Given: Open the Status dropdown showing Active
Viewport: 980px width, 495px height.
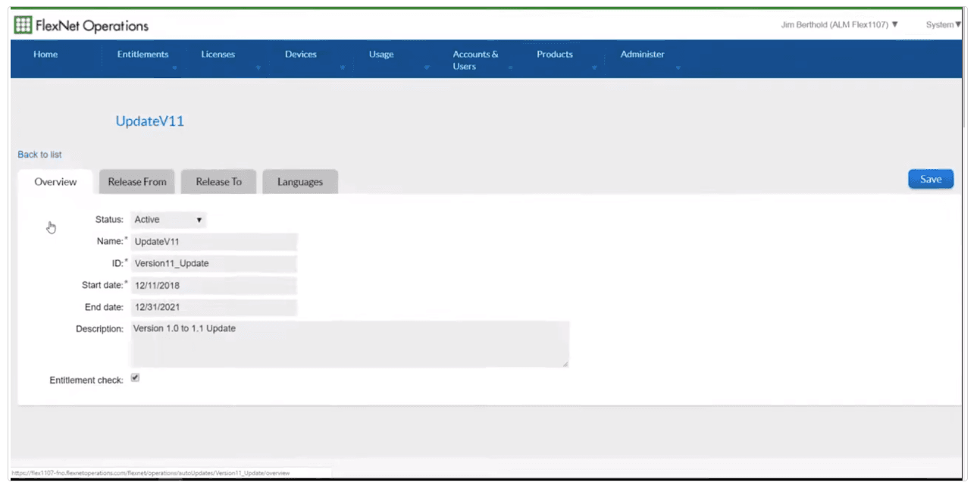Looking at the screenshot, I should tap(168, 220).
